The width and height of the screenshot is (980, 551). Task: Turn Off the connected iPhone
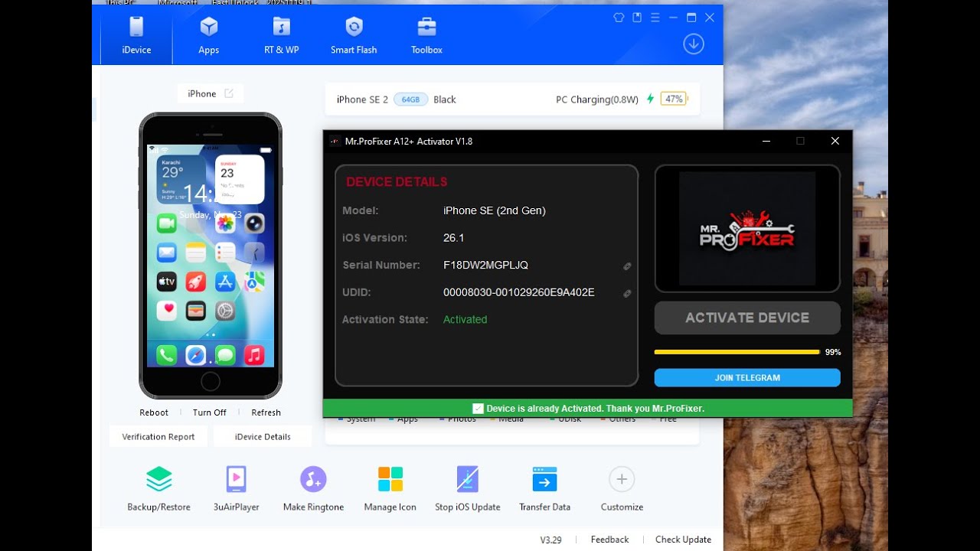click(210, 412)
